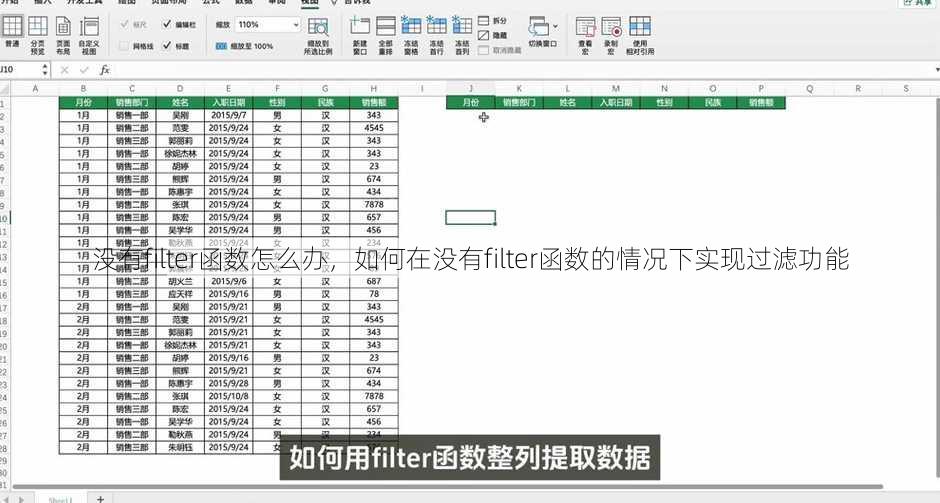Open the View (视图) ribbon tab

pos(309,2)
